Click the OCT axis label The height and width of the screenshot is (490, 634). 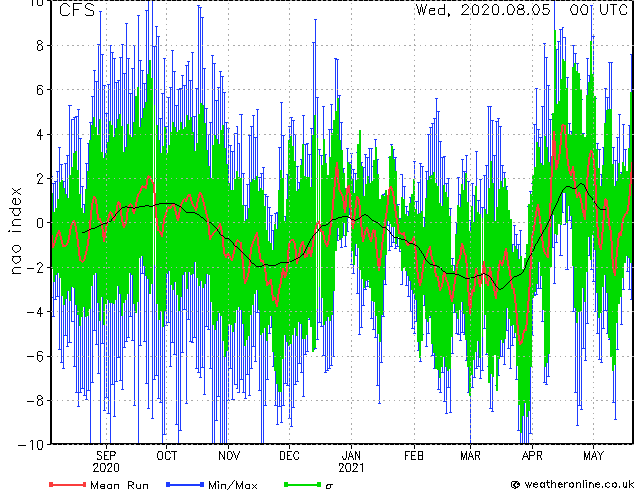[167, 456]
